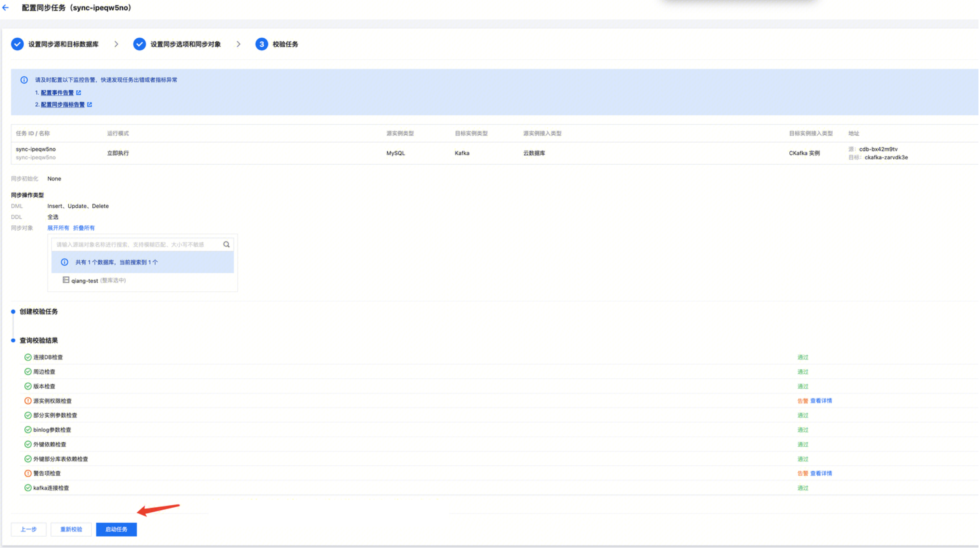Expand all sync objects via 展开所有
Viewport: 980px width, 548px height.
pyautogui.click(x=58, y=228)
